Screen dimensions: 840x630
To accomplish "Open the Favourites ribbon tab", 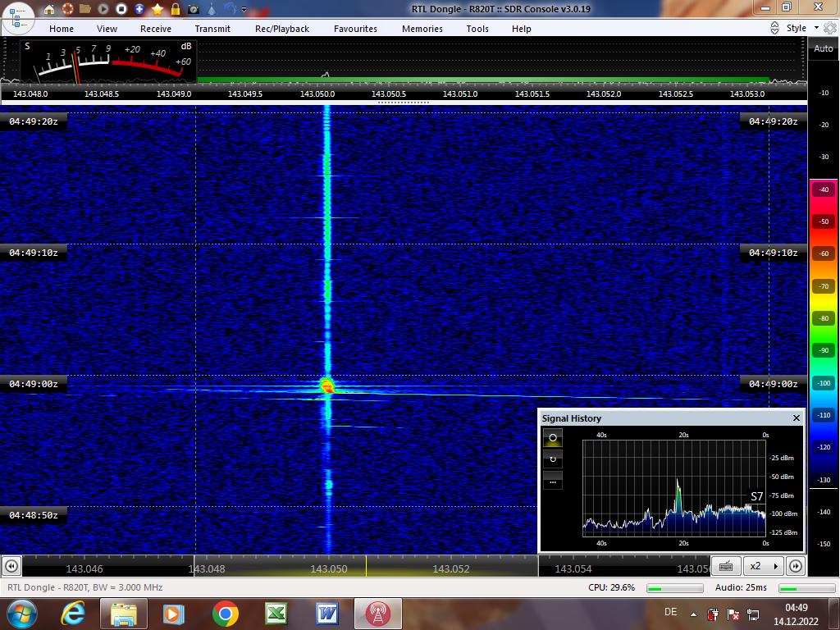I will pyautogui.click(x=355, y=29).
